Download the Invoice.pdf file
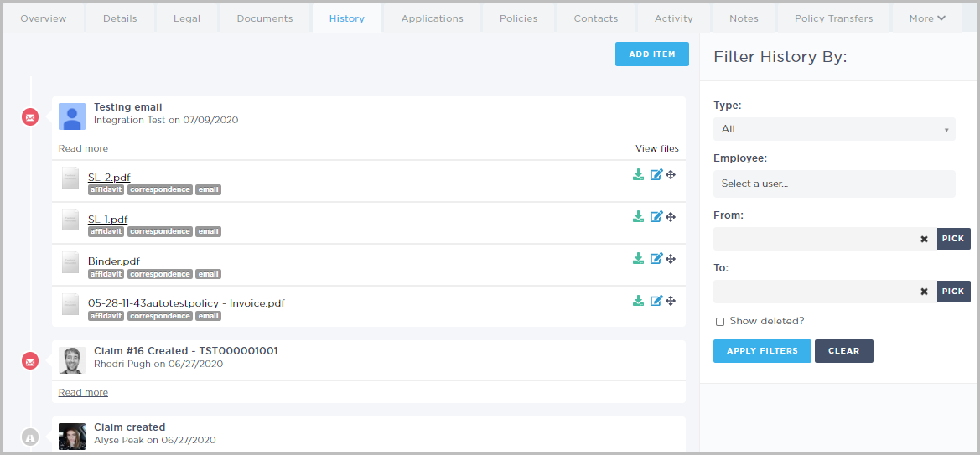 (x=638, y=301)
